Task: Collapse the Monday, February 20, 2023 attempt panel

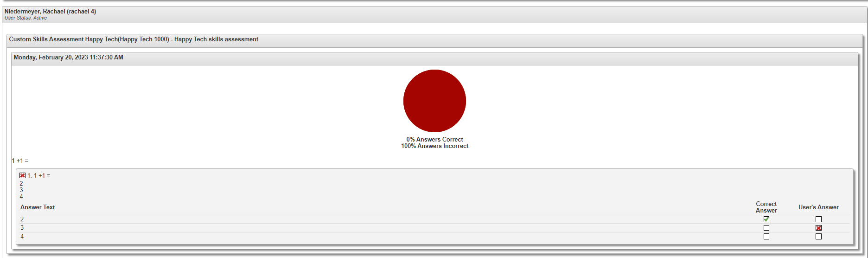Action: pyautogui.click(x=68, y=58)
